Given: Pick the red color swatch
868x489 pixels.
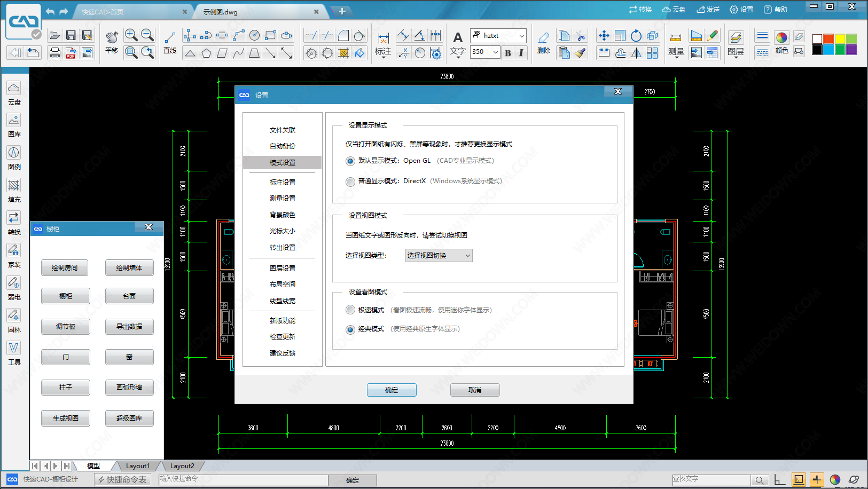Looking at the screenshot, I should [x=828, y=39].
